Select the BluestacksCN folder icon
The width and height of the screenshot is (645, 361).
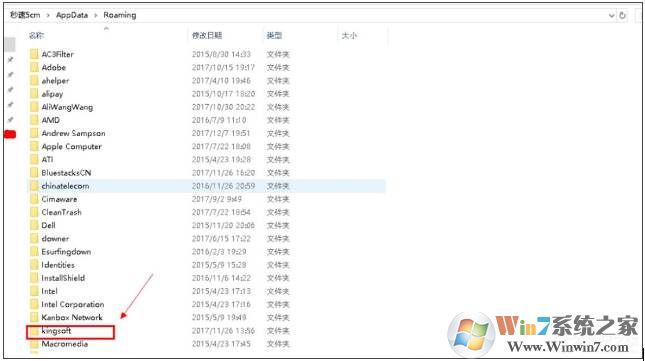[34, 173]
